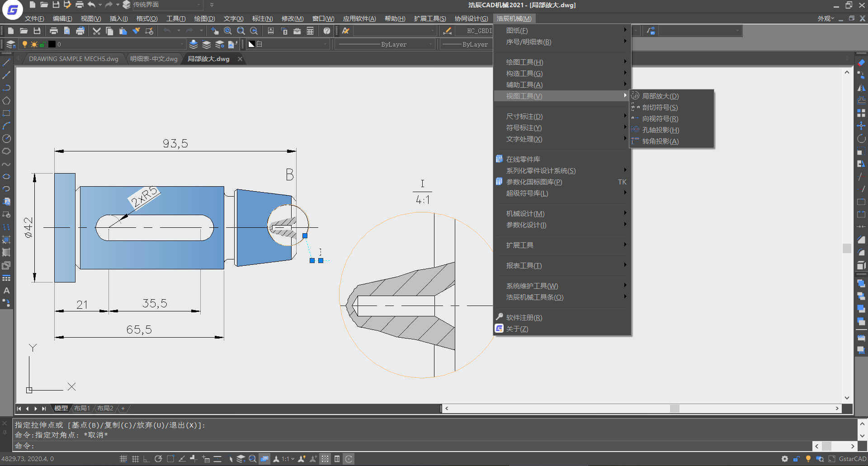Expand the annotation scale 1:1 dropdown
The image size is (868, 466).
(292, 459)
